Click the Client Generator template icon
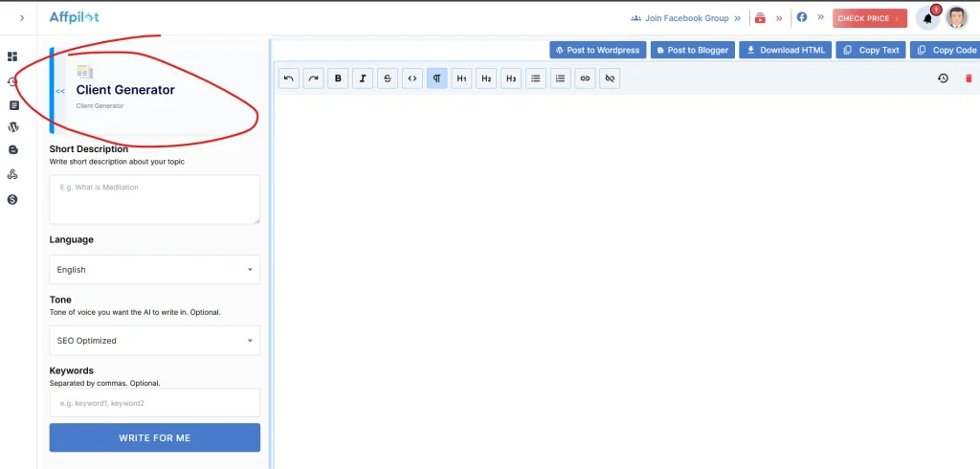The image size is (980, 469). [84, 71]
